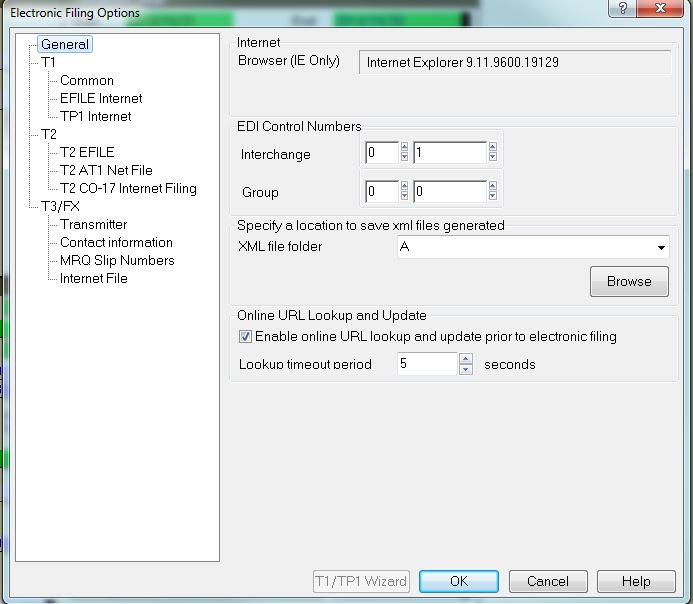The width and height of the screenshot is (693, 604).
Task: Click the first Group number field
Action: coord(382,191)
